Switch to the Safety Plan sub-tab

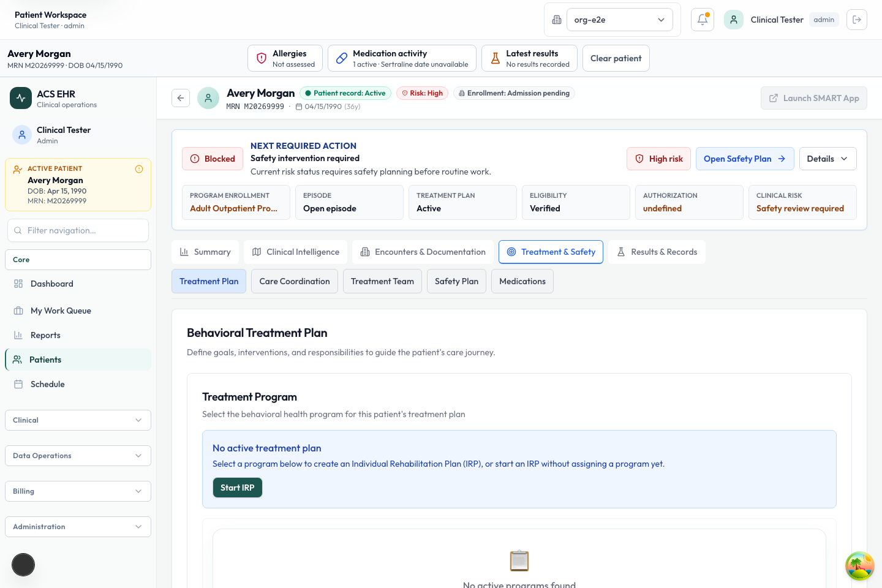coord(456,281)
